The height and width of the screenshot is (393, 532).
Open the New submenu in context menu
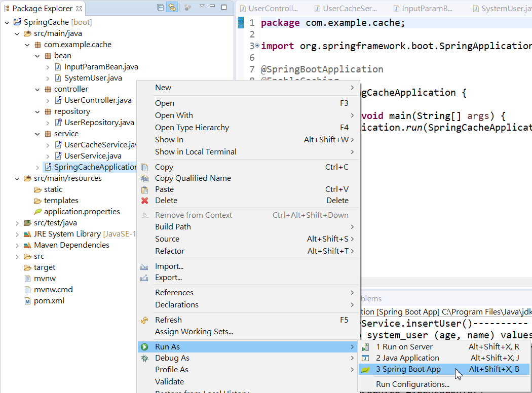coord(248,88)
